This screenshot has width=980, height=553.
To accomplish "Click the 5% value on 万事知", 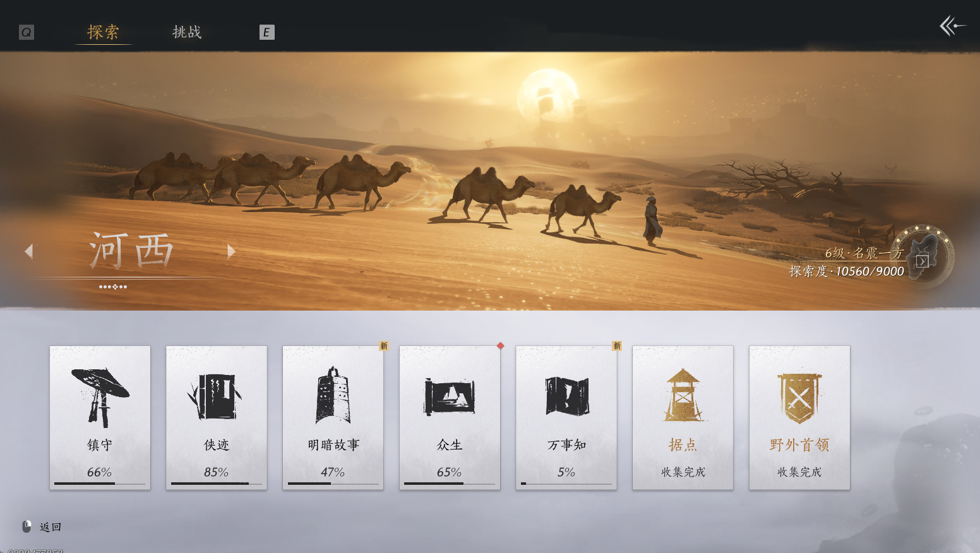I will coord(566,472).
